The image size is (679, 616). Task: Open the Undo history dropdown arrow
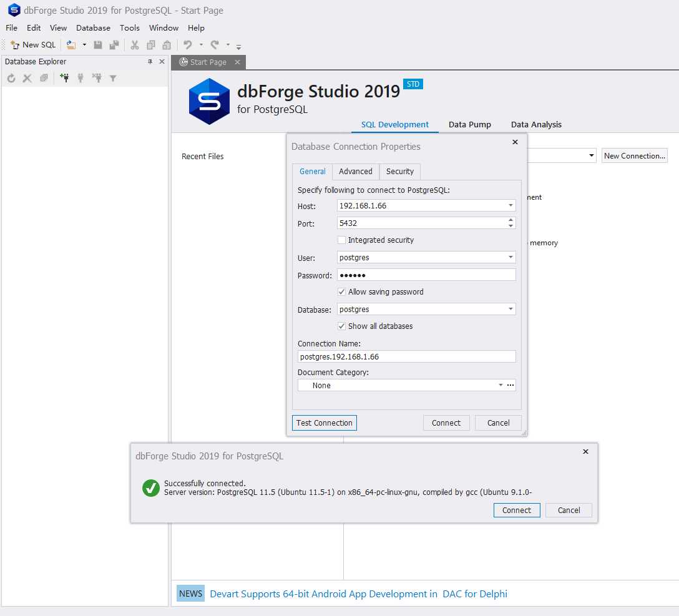pos(201,44)
